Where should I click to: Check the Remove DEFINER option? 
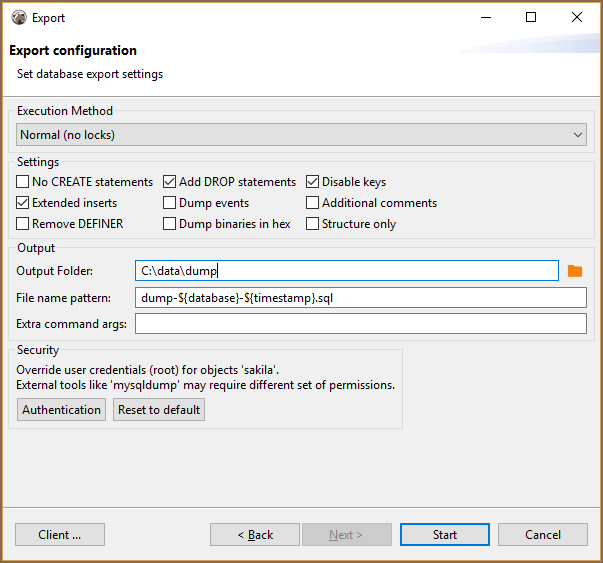click(x=23, y=224)
